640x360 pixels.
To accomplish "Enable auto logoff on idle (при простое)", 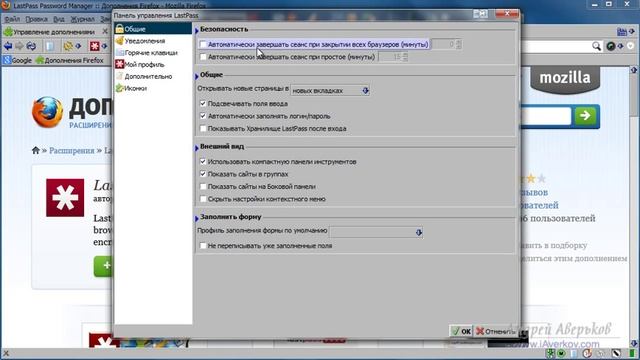I will 203,57.
